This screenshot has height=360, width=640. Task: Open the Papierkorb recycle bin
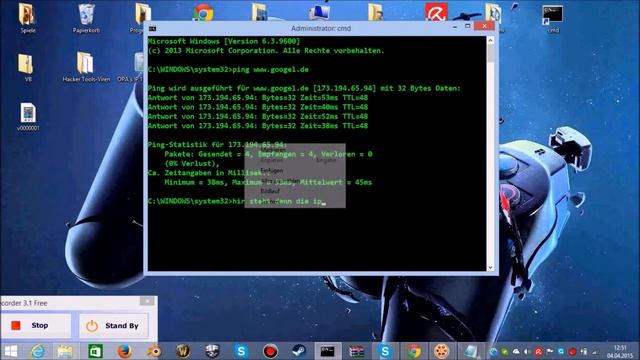(x=86, y=17)
